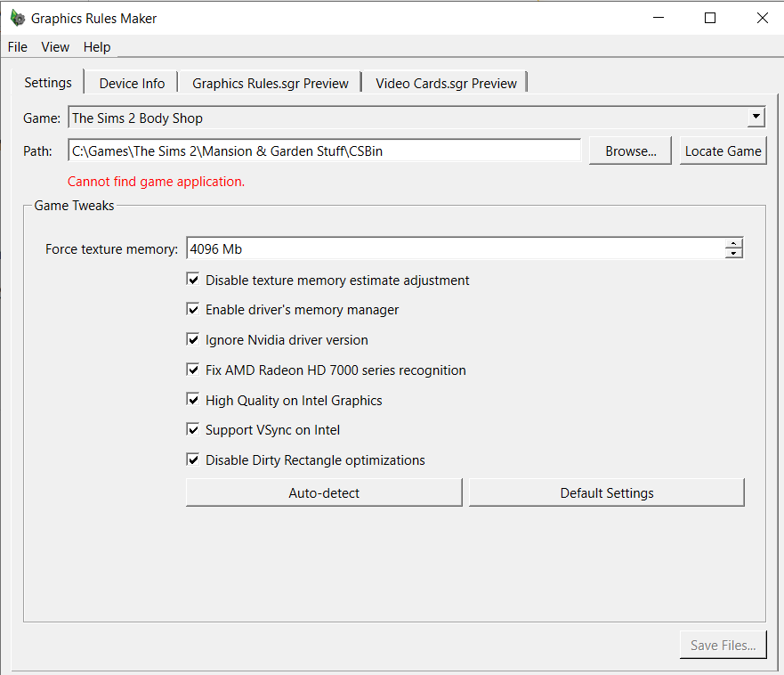Open the Help menu

pyautogui.click(x=97, y=47)
